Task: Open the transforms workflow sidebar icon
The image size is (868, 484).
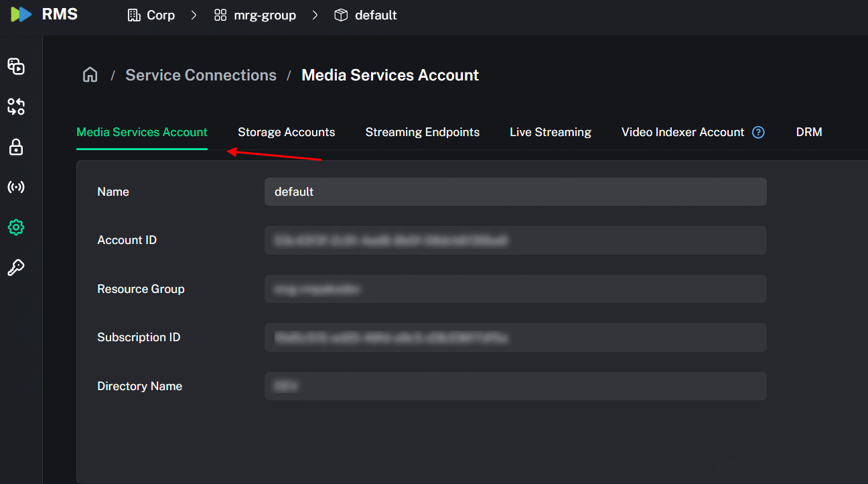Action: click(x=16, y=107)
